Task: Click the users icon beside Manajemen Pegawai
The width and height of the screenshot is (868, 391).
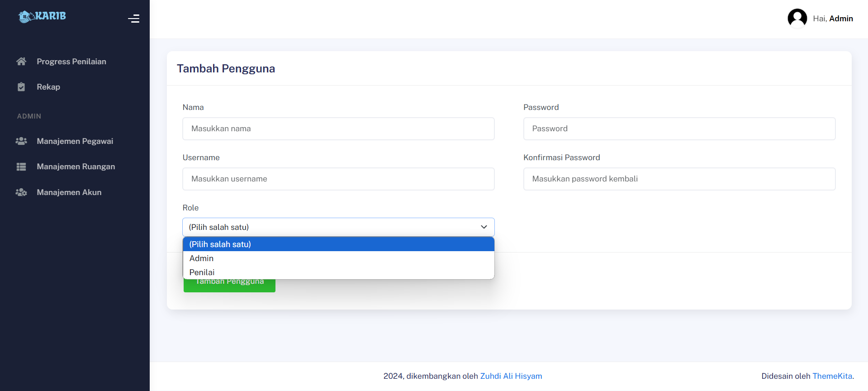Action: 21,141
